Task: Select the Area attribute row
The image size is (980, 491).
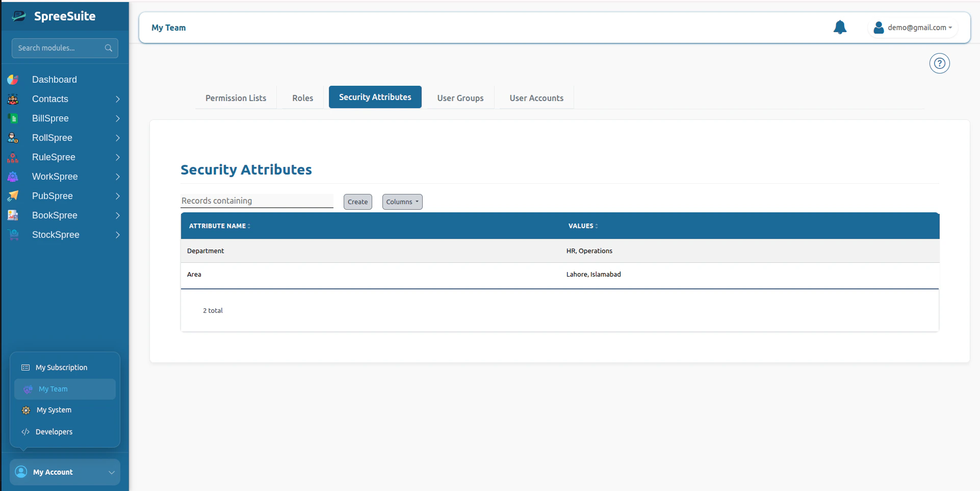Action: coord(560,275)
